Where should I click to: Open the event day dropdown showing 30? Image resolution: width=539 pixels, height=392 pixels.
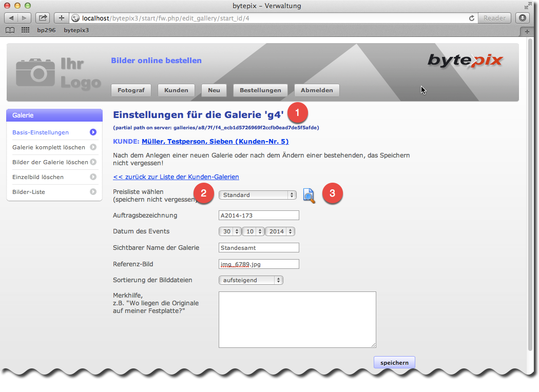229,231
